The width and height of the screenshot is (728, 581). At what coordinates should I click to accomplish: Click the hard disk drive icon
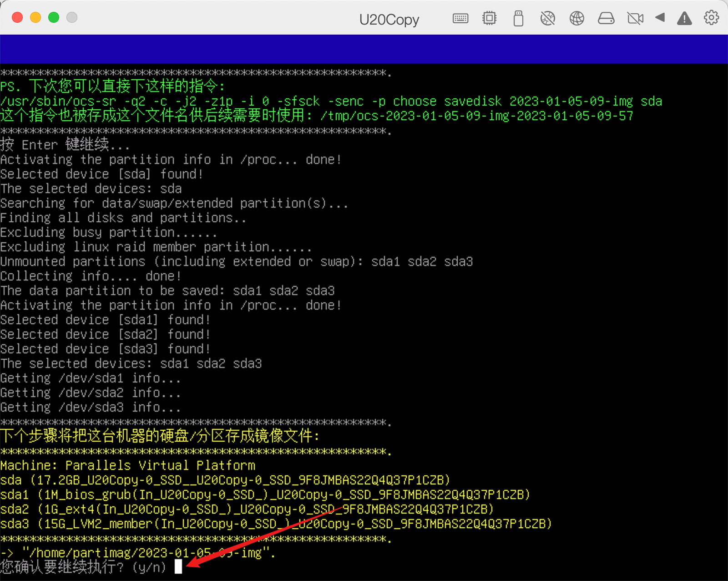click(606, 18)
